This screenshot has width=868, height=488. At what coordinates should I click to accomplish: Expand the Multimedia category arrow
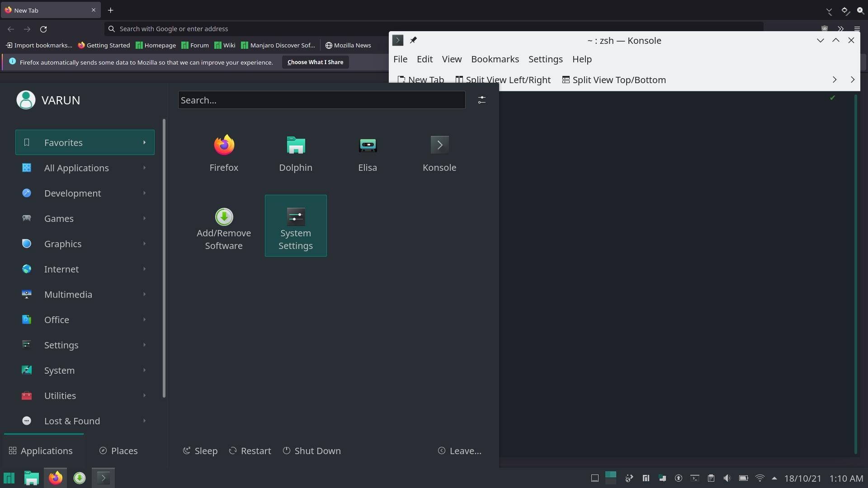144,294
